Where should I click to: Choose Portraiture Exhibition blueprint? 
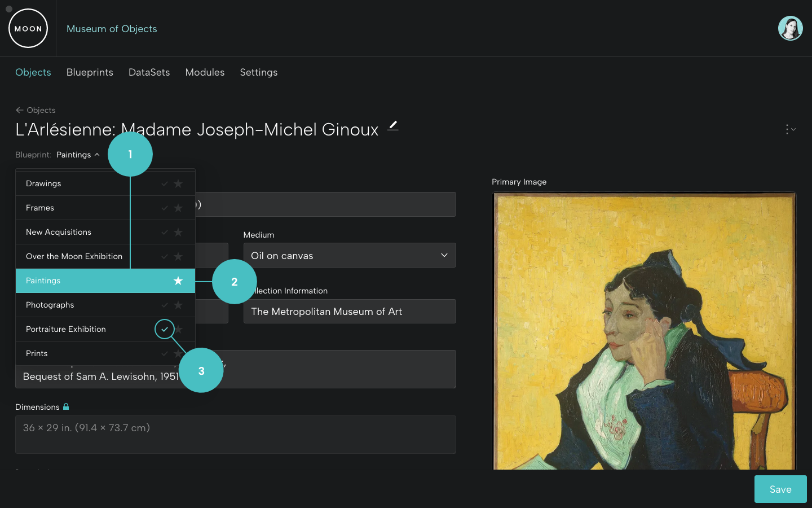[105, 329]
